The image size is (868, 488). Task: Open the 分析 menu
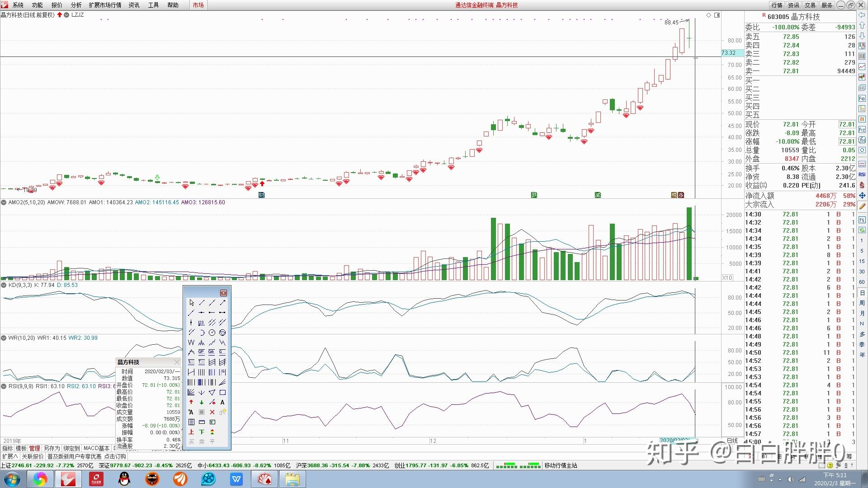pos(76,5)
